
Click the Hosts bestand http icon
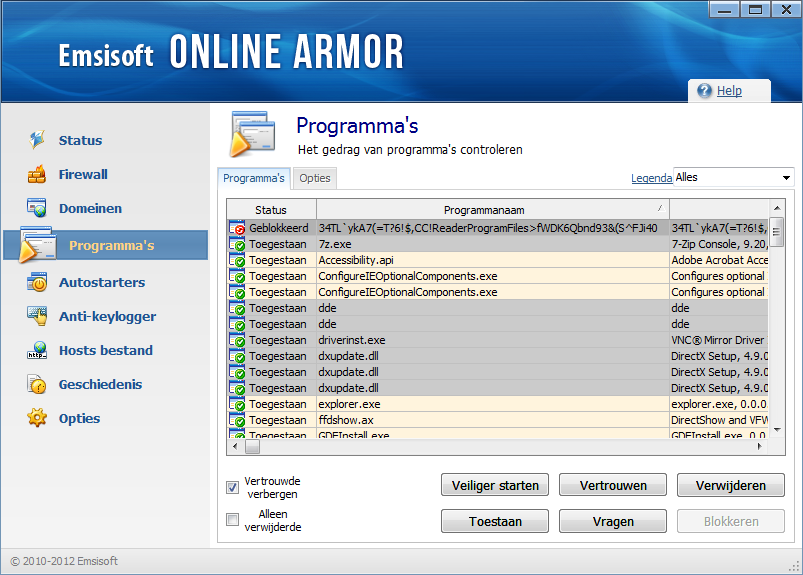(37, 350)
